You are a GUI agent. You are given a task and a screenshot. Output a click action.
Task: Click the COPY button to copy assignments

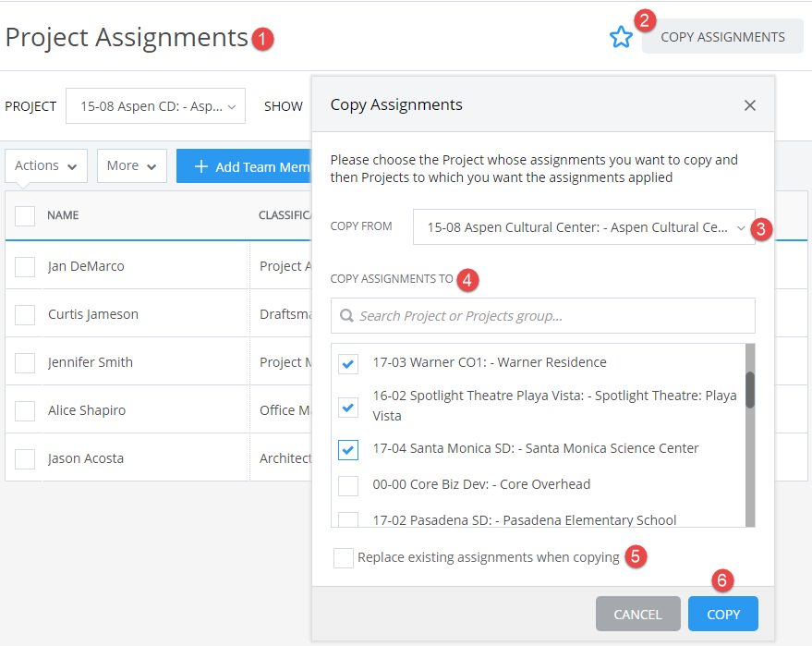coord(722,614)
